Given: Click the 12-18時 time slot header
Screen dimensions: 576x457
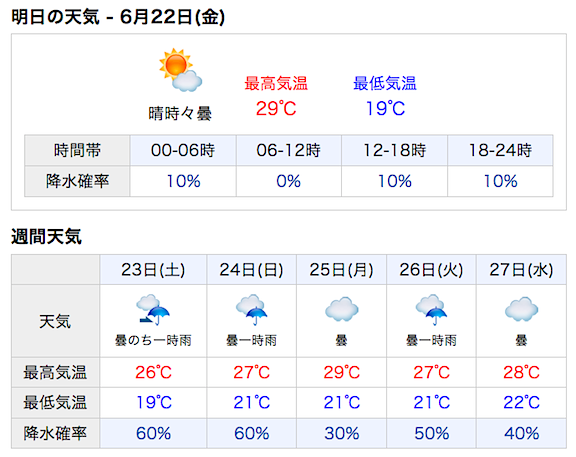Looking at the screenshot, I should point(395,150).
